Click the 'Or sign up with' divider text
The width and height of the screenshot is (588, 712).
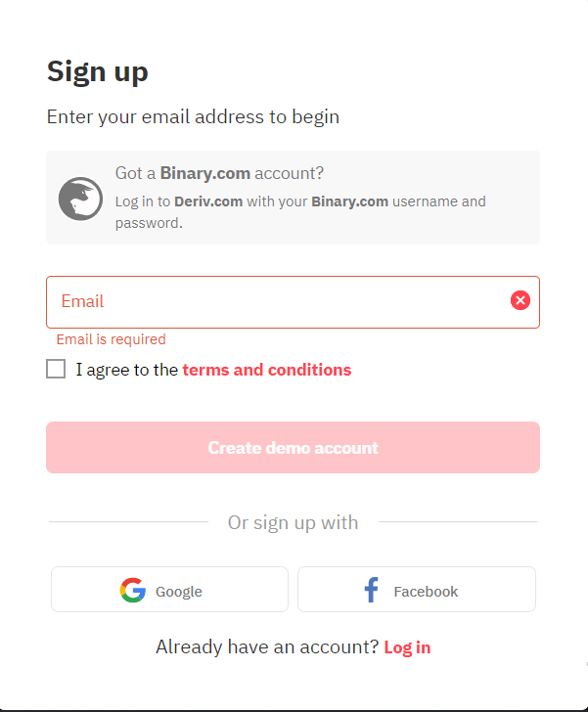click(293, 522)
